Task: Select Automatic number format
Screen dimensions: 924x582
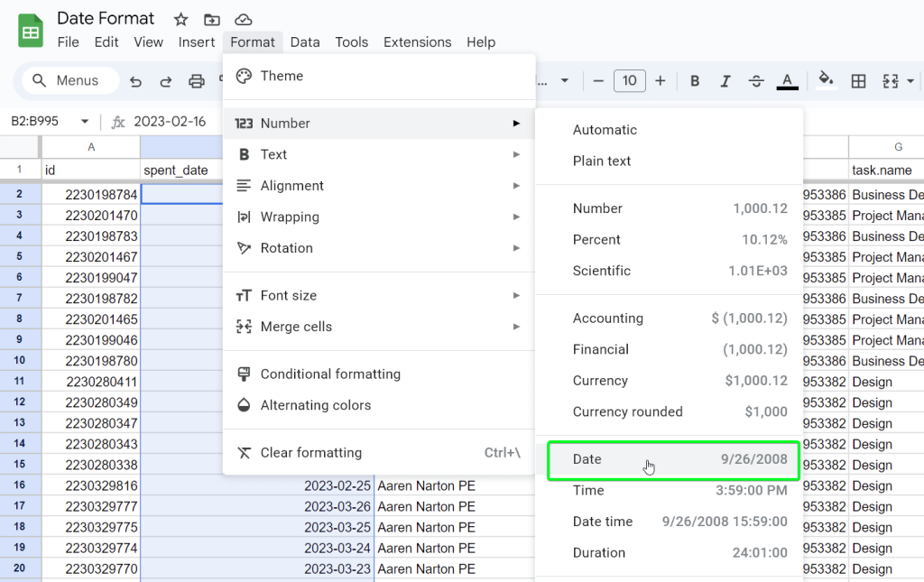Action: tap(669, 130)
